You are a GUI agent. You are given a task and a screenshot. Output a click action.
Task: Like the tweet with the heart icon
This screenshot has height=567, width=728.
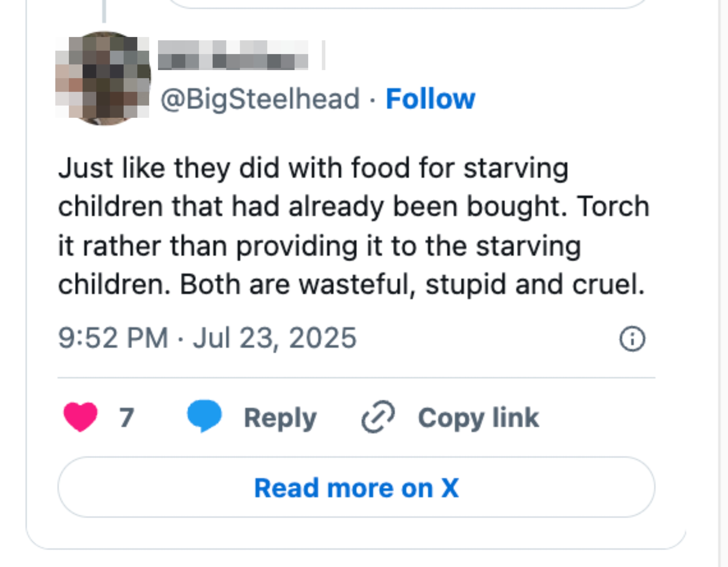(80, 417)
